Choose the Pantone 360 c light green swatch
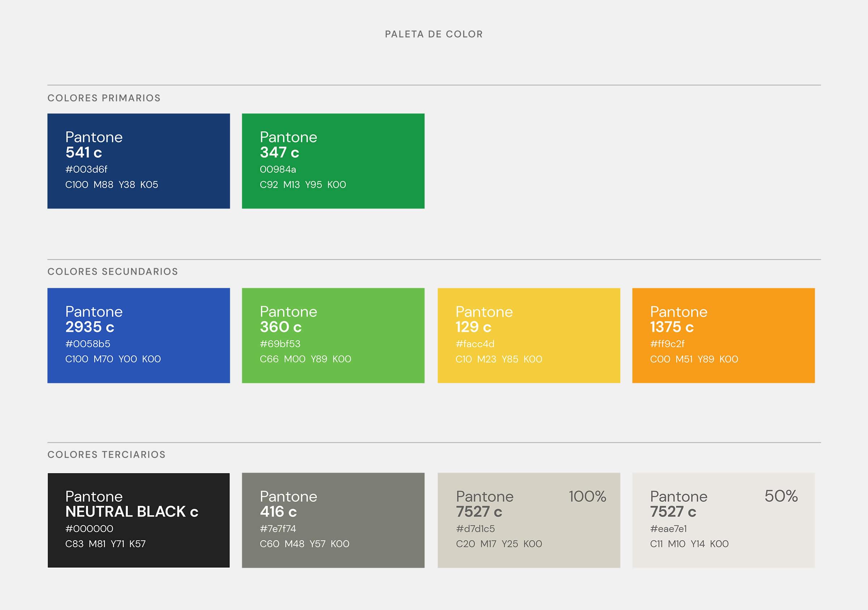 [333, 336]
